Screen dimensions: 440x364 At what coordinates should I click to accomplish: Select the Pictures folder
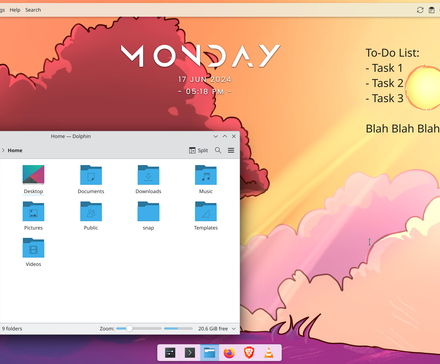click(x=33, y=216)
